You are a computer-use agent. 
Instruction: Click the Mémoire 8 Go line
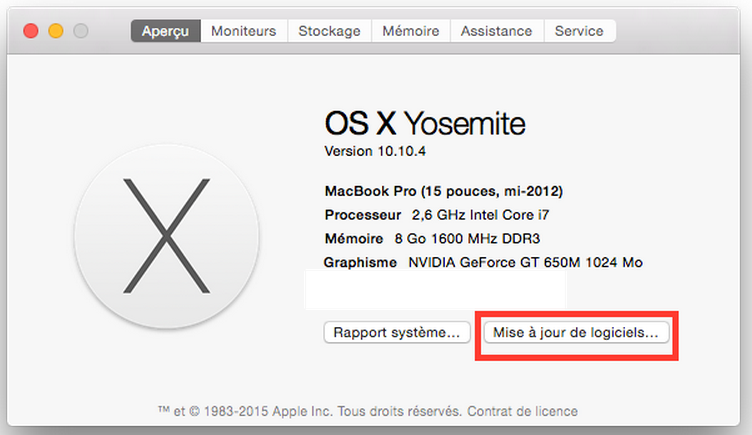coord(432,239)
